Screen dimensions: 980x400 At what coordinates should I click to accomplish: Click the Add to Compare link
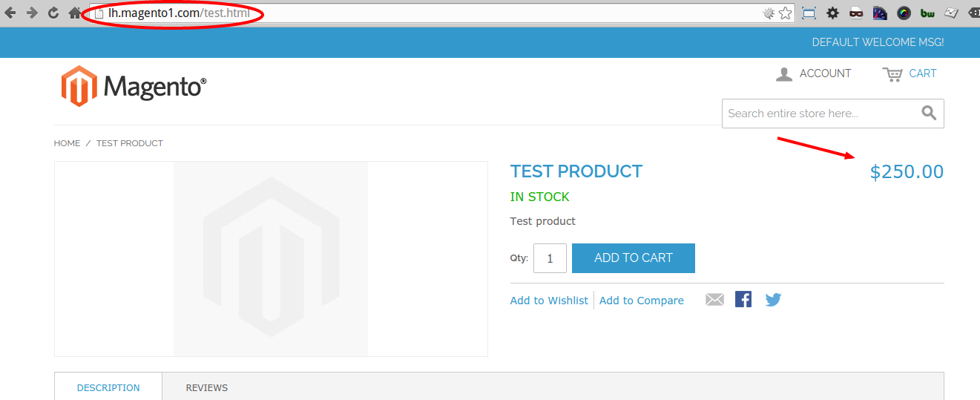(642, 301)
